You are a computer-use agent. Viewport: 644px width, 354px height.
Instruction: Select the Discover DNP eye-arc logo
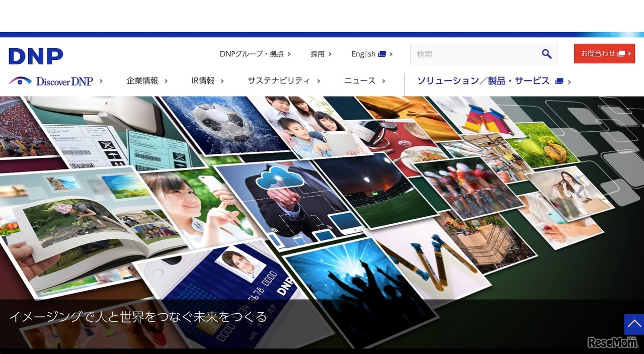[19, 80]
